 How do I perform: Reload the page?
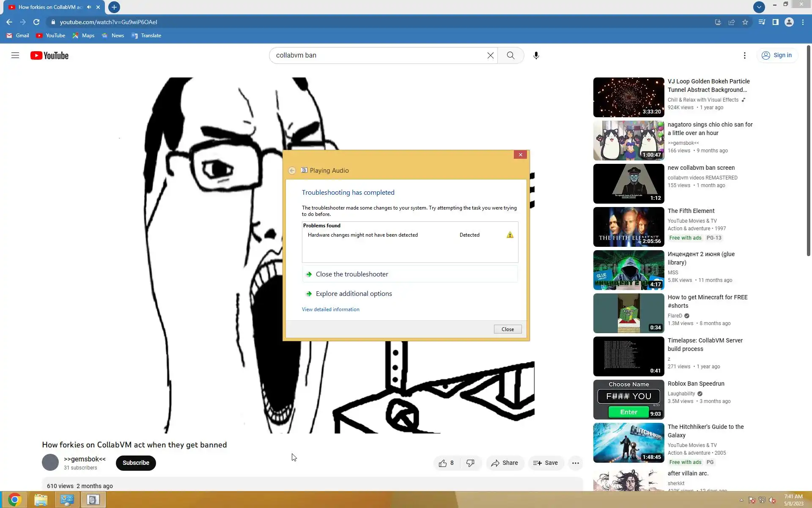36,22
